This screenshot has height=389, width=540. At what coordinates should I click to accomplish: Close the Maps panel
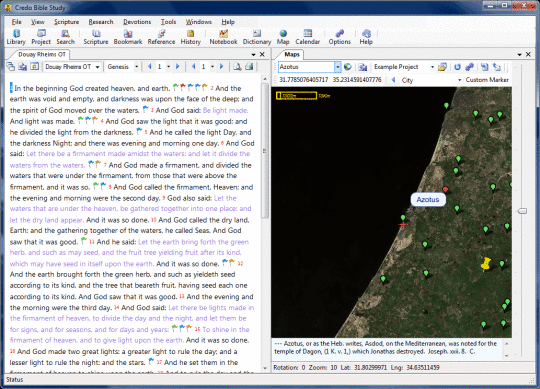[528, 54]
